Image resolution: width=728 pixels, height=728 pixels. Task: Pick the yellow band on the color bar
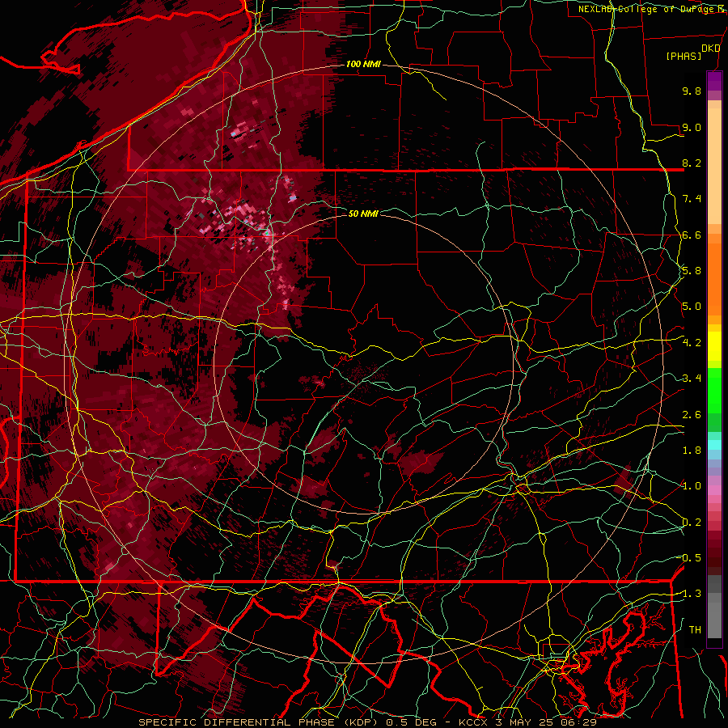(x=714, y=346)
